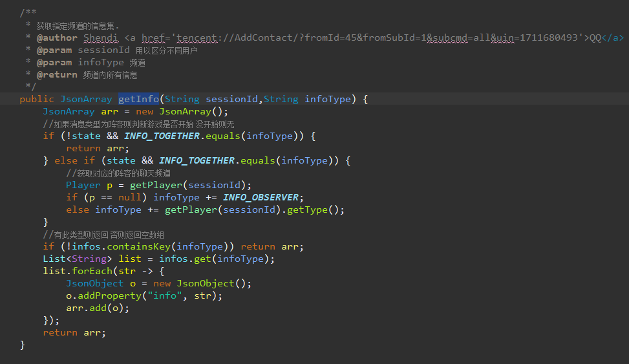This screenshot has height=364, width=629.
Task: Click the addProperty method call
Action: tap(109, 295)
